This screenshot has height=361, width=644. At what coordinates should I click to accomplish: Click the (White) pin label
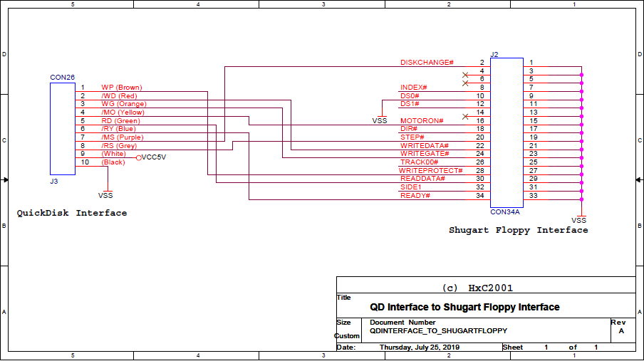click(x=114, y=154)
